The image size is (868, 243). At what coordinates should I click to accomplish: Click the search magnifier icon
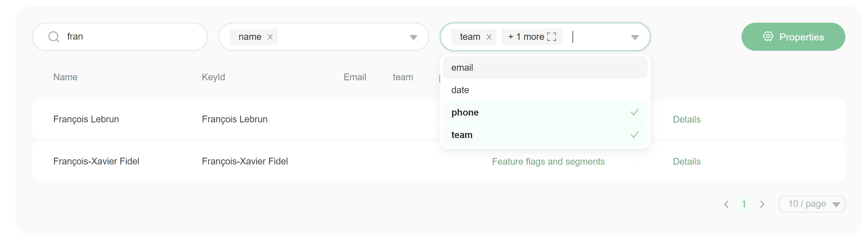54,37
